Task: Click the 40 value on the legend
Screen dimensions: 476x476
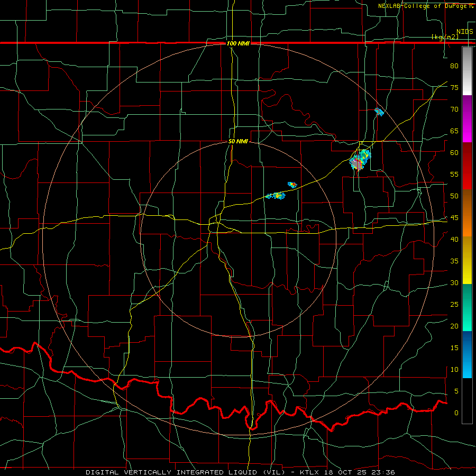Action: (x=454, y=239)
